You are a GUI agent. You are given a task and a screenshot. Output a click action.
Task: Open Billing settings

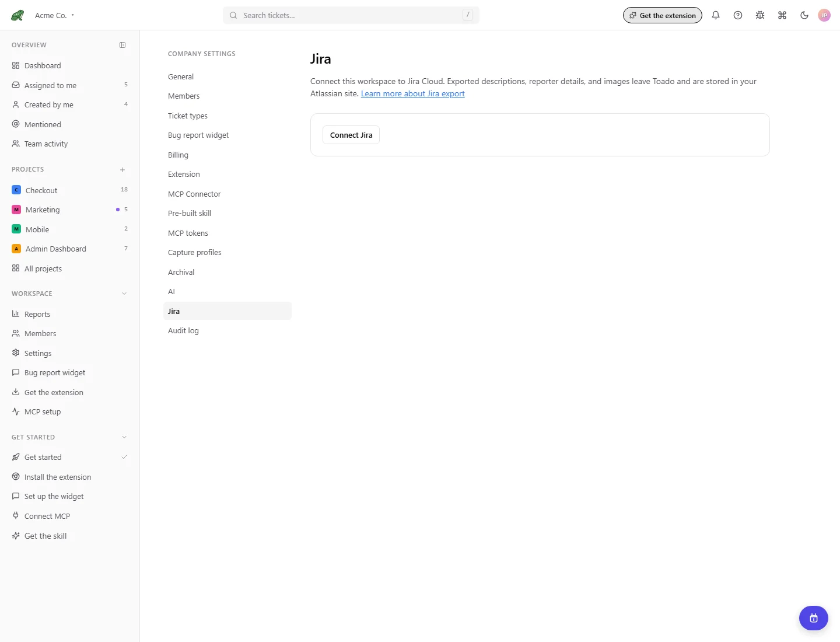pos(228,155)
